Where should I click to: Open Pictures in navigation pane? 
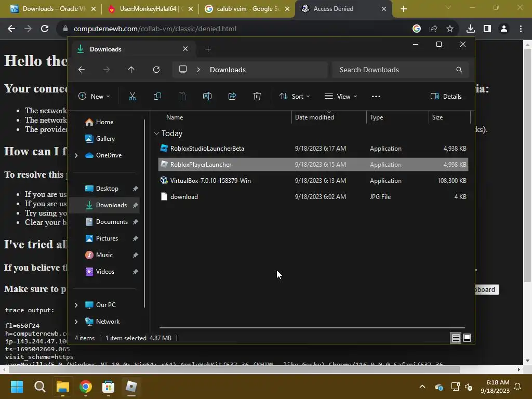(x=106, y=238)
